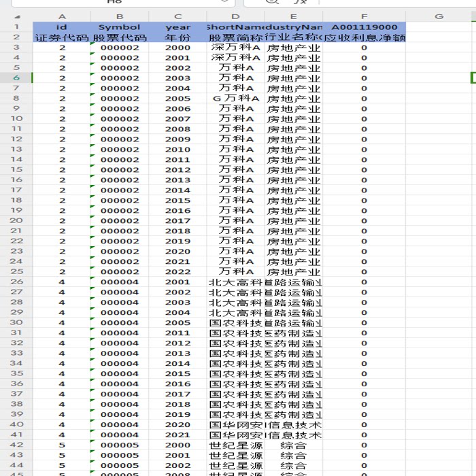Screen dimensions: 476x476
Task: Click the 'Symbol' header cell
Action: point(120,27)
